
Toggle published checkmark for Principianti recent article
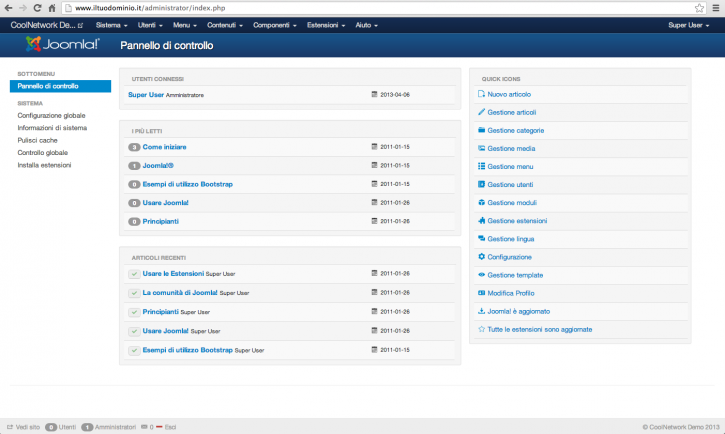click(134, 312)
